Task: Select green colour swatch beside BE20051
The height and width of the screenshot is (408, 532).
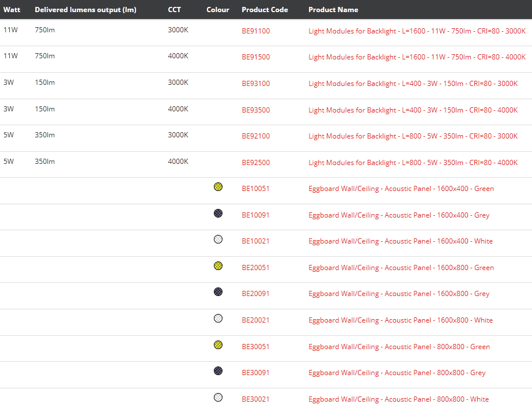Action: (x=218, y=266)
